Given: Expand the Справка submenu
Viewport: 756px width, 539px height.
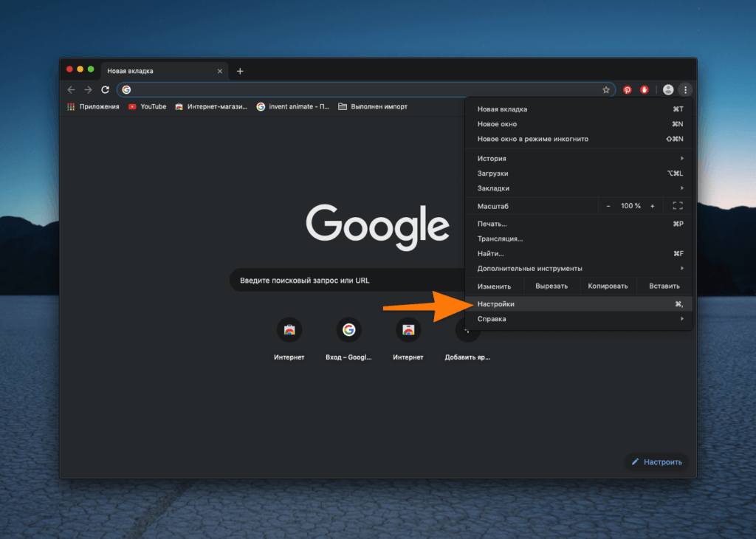Looking at the screenshot, I should click(x=579, y=319).
